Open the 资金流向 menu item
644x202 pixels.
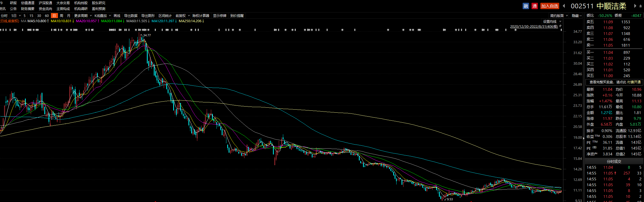[45, 9]
